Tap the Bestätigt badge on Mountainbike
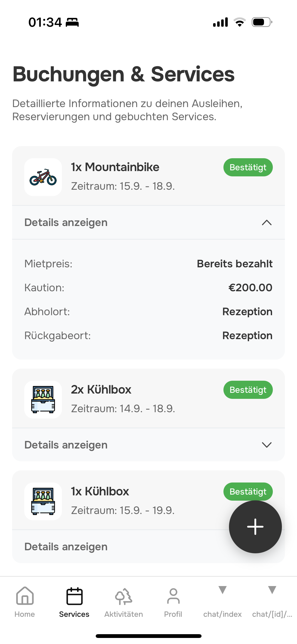 [x=248, y=167]
